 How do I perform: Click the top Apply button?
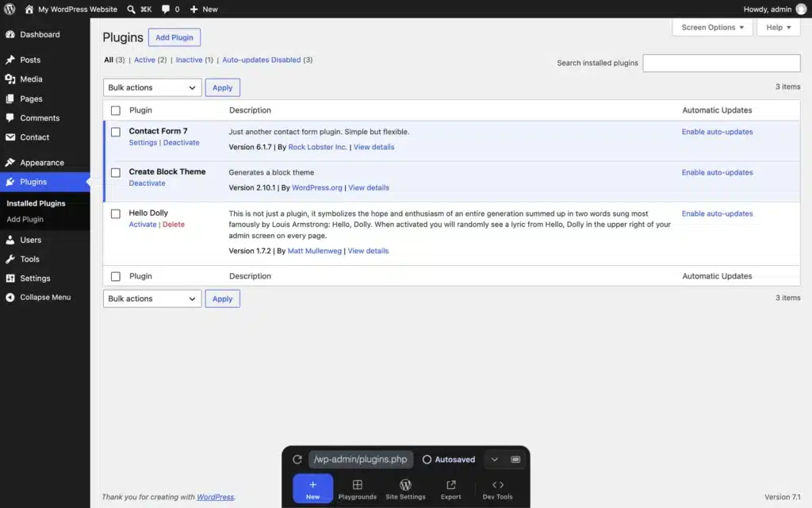tap(222, 87)
